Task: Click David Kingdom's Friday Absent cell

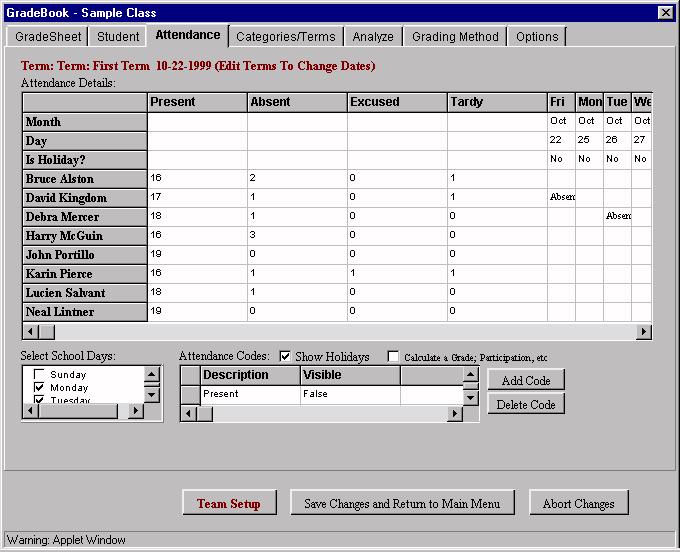Action: pos(561,197)
